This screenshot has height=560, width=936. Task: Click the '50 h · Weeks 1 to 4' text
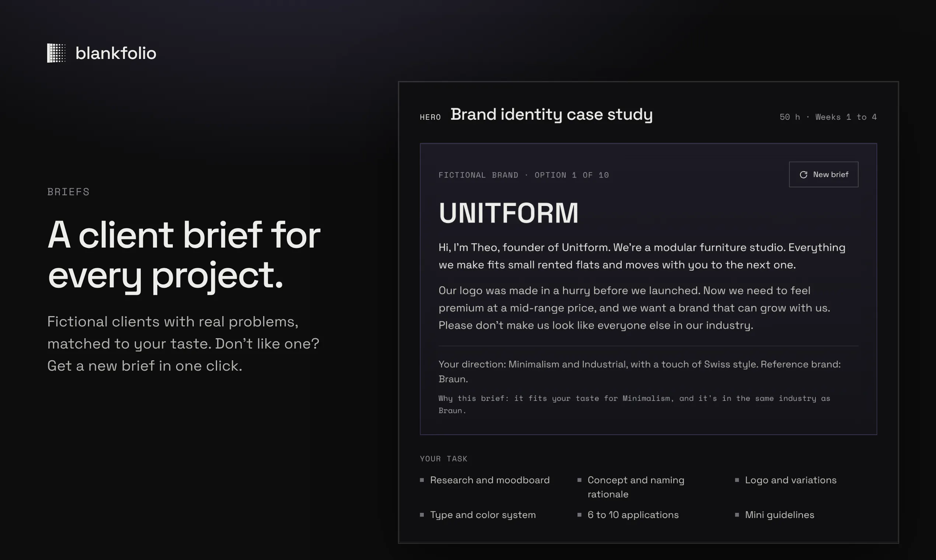coord(828,117)
